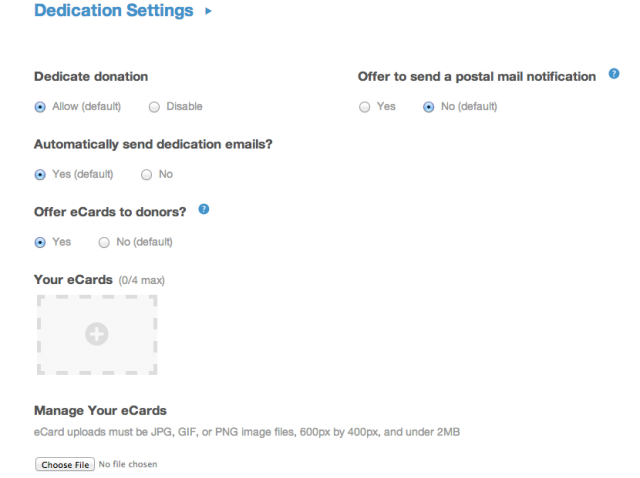Select Allow (default) for Dedicate donation
The image size is (640, 478).
[x=40, y=107]
